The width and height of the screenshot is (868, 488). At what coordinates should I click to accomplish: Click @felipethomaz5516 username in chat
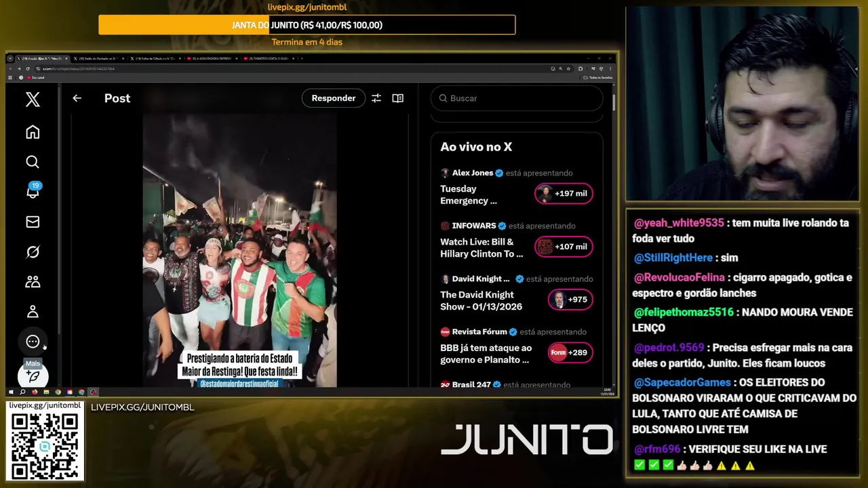(684, 312)
